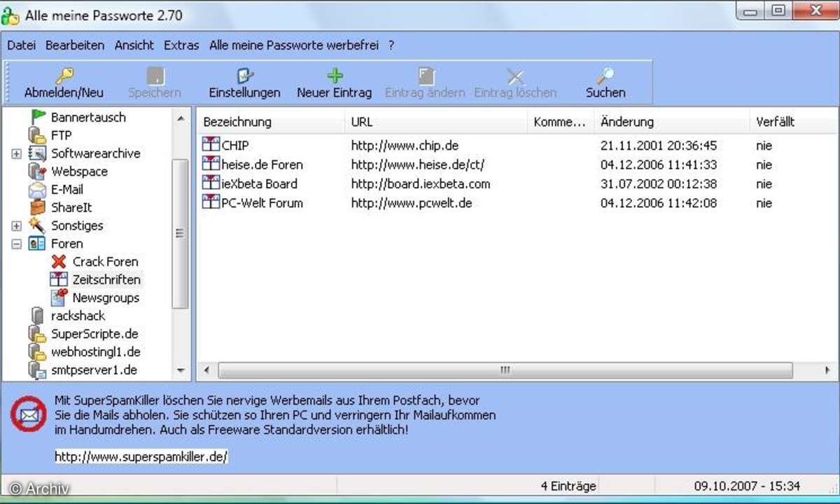Click the red X Crack Foren icon
This screenshot has height=504, width=840.
(x=59, y=262)
